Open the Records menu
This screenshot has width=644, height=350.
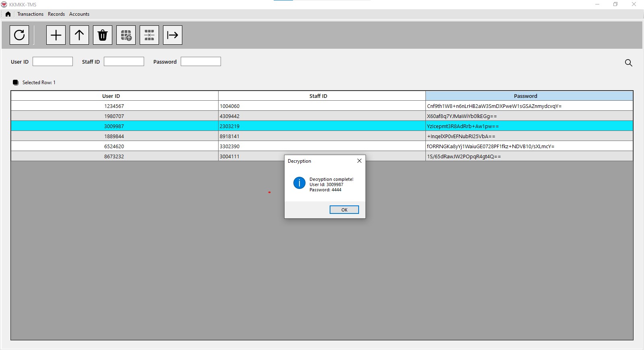(56, 14)
